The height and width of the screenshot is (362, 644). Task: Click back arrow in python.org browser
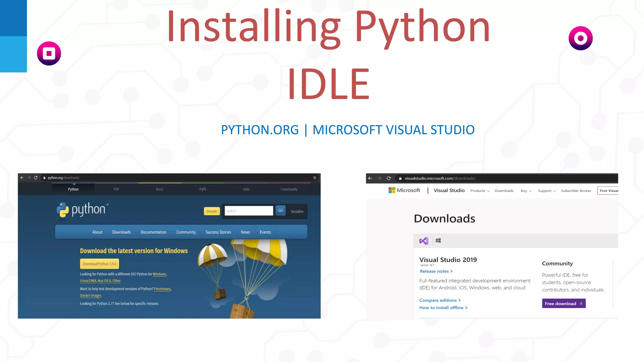[22, 178]
